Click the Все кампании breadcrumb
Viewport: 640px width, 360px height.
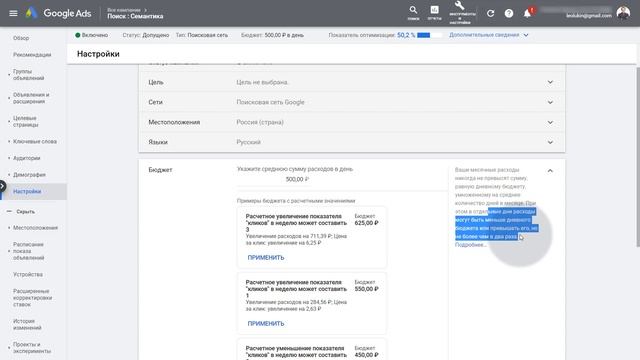click(x=124, y=9)
